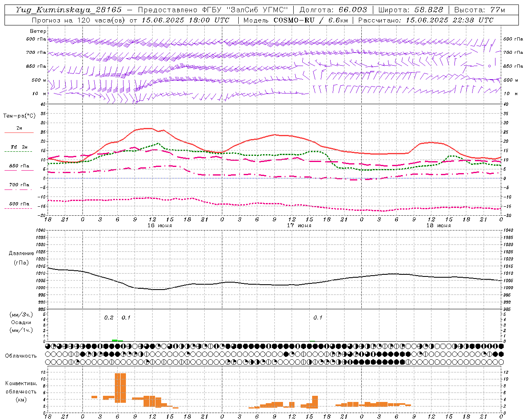Click the Тем-ра(°C) axis label
Screen dimensions: 525x420
(x=19, y=116)
